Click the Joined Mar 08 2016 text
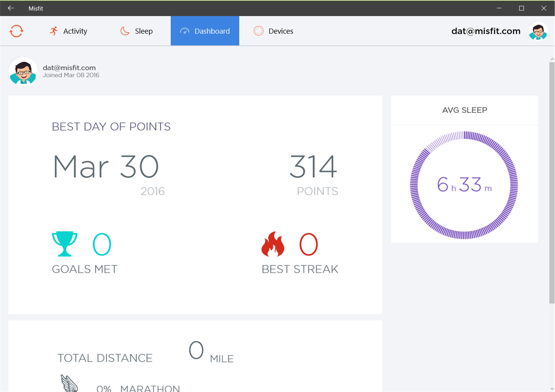Image resolution: width=555 pixels, height=392 pixels. (x=71, y=75)
